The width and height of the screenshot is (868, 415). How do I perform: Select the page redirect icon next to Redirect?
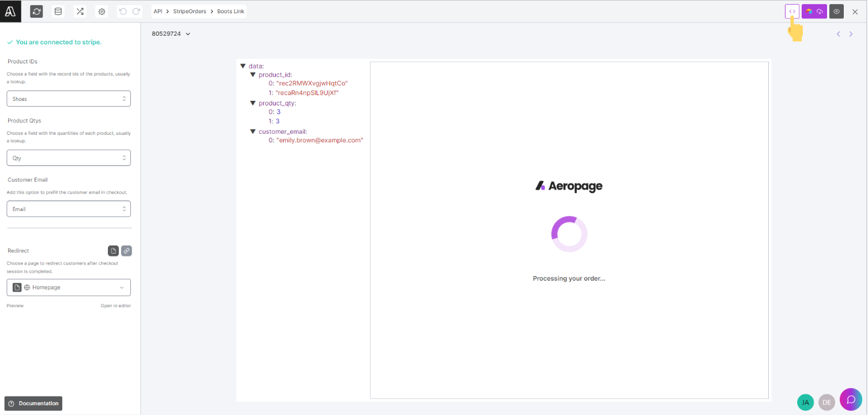click(114, 251)
